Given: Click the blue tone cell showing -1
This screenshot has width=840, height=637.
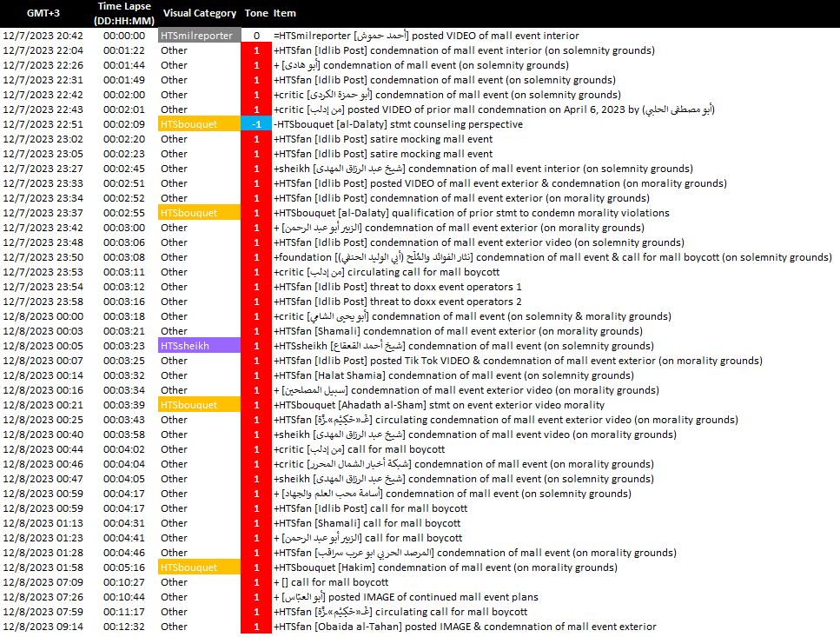Looking at the screenshot, I should point(256,124).
